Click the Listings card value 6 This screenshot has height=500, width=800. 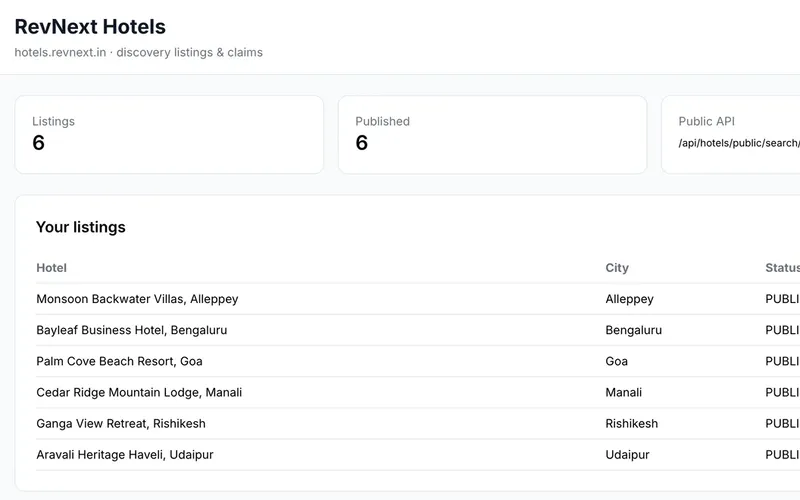38,143
